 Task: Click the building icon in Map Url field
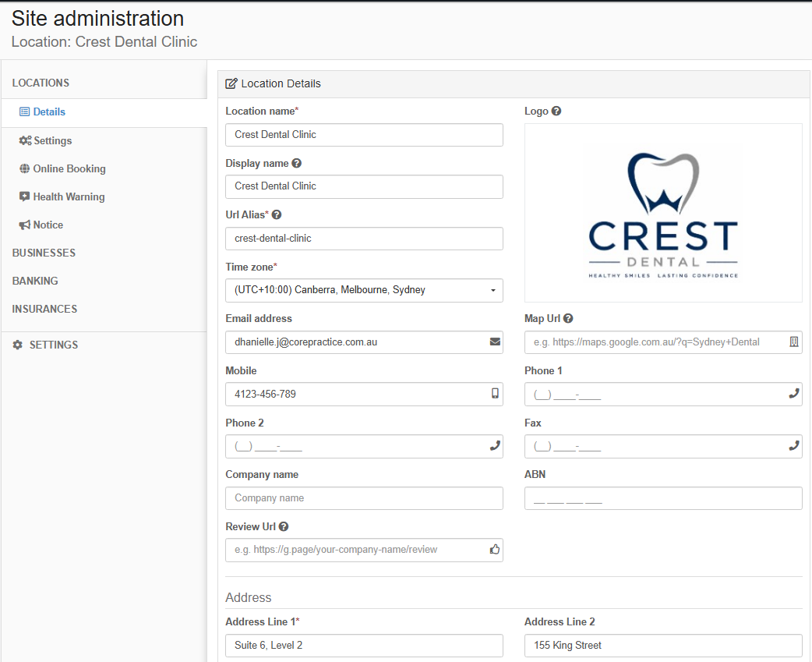click(794, 342)
